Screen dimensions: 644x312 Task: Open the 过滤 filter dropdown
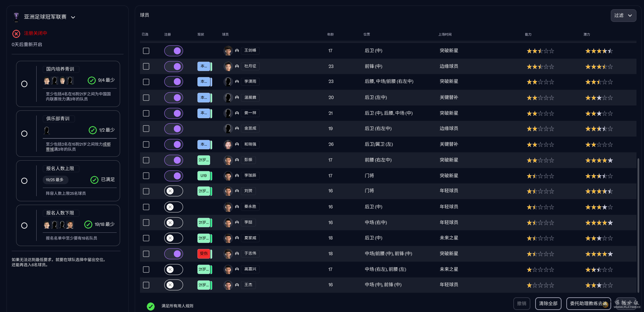coord(623,15)
